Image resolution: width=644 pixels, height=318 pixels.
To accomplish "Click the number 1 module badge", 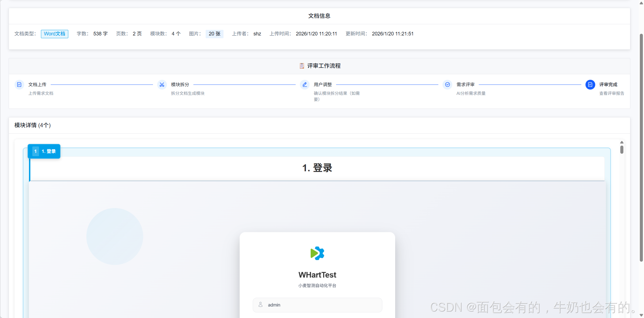I will click(35, 151).
